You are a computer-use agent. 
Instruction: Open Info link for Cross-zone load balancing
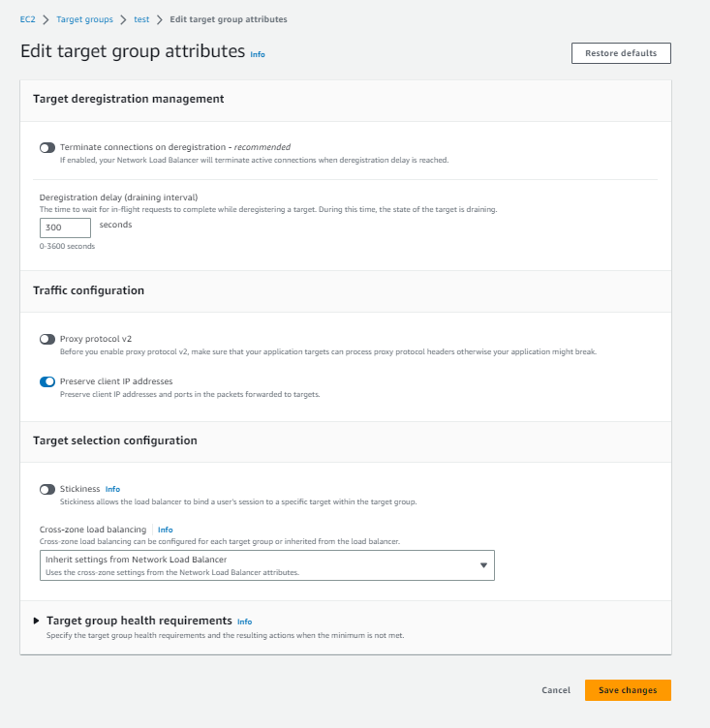pyautogui.click(x=166, y=531)
